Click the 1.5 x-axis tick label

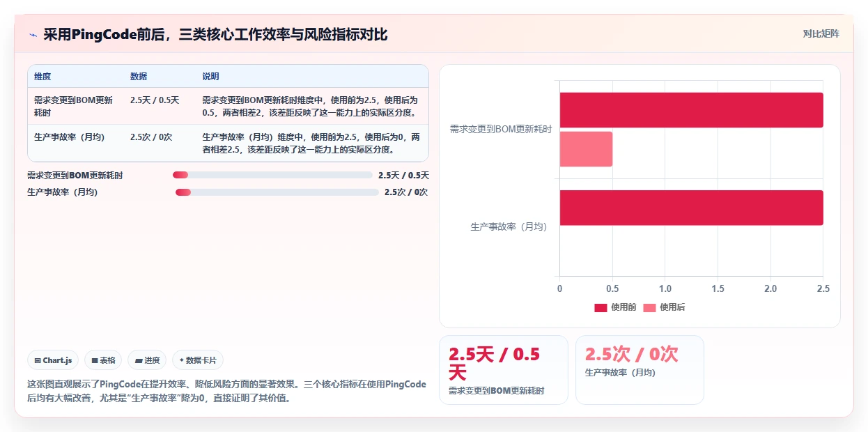pyautogui.click(x=718, y=288)
